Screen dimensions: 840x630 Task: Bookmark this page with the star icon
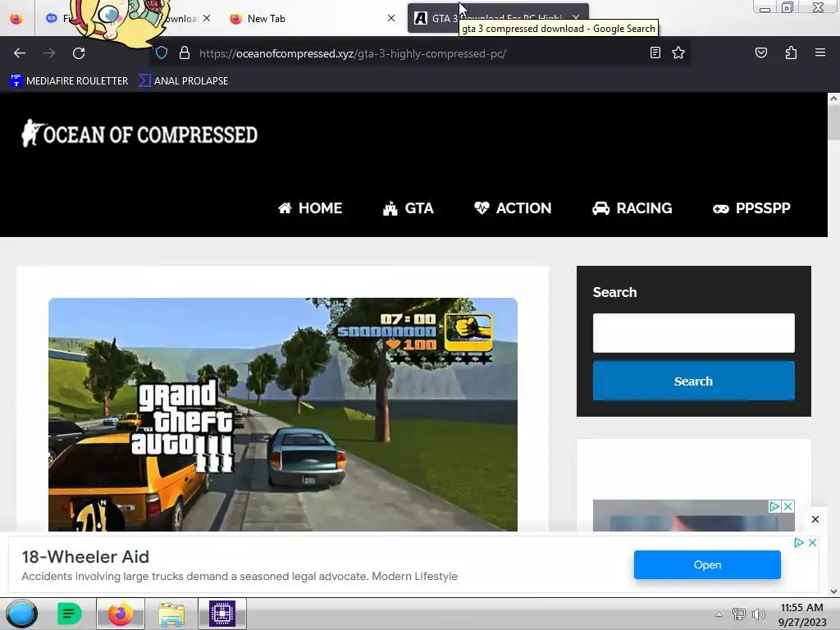tap(678, 52)
